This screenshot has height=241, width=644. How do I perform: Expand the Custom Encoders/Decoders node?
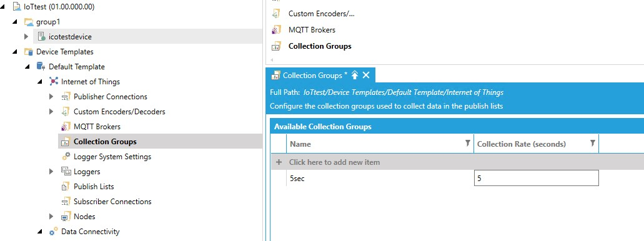[x=51, y=112]
